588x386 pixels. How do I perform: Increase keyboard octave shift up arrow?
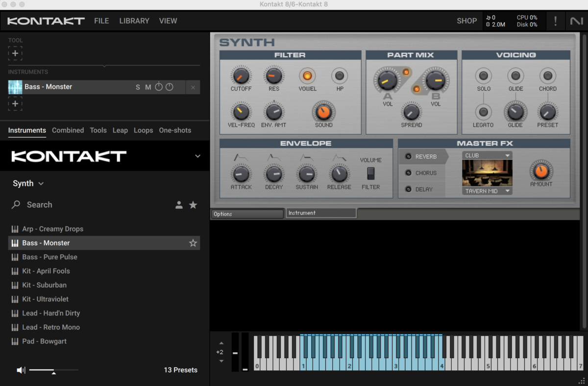221,343
